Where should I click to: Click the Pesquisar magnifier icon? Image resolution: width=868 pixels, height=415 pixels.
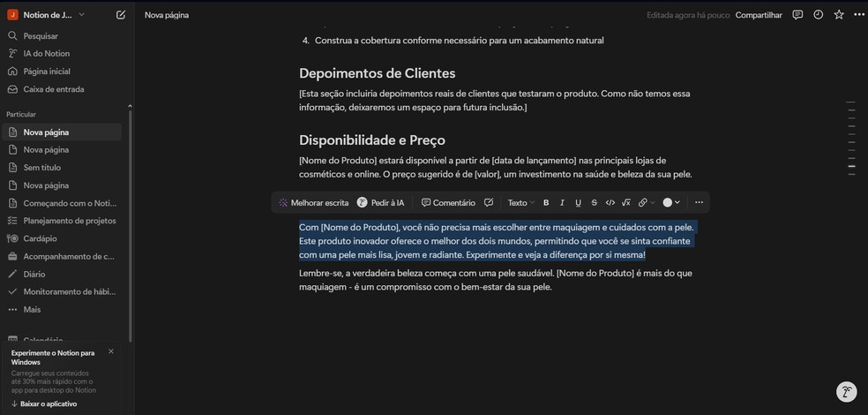tap(12, 36)
